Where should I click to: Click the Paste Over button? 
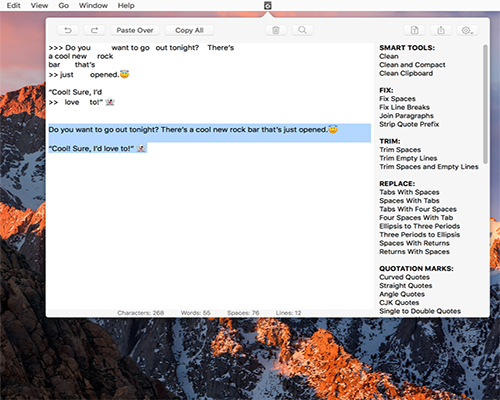pos(135,30)
